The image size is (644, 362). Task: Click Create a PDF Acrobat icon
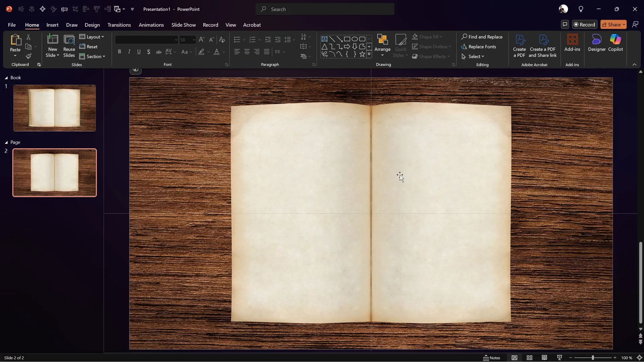pyautogui.click(x=519, y=46)
